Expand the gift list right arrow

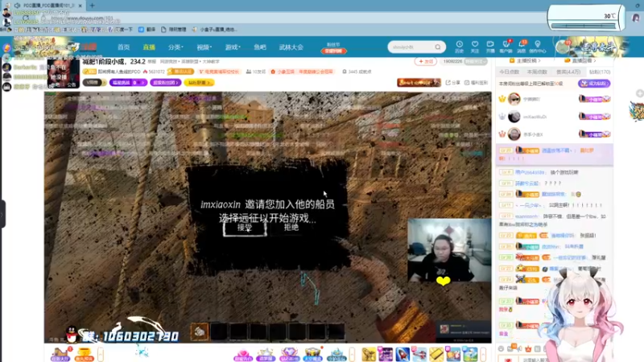point(484,354)
